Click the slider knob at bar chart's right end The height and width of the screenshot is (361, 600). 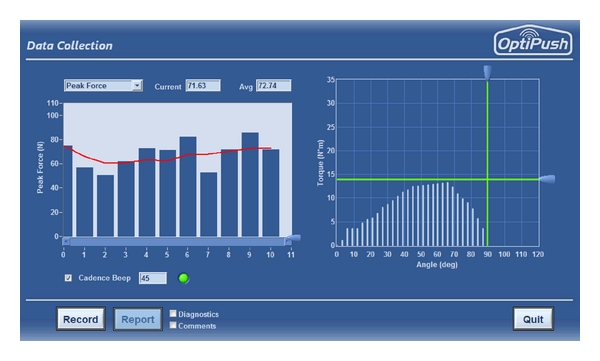[294, 238]
